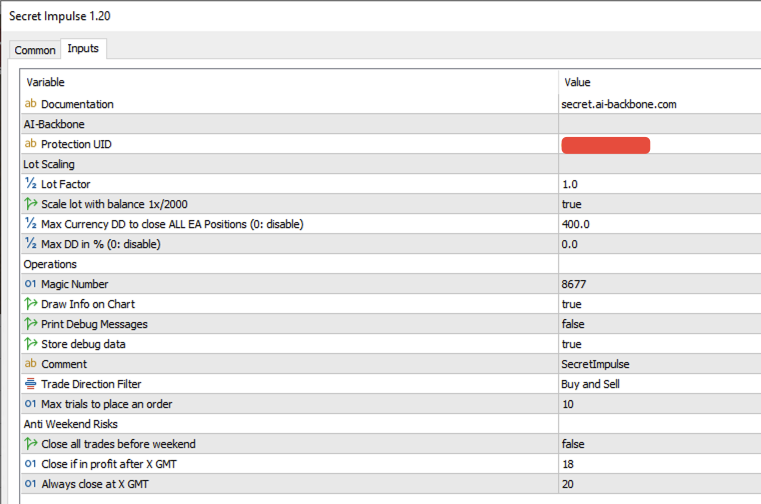Open the Store debug data value dropdown
The image size is (761, 504).
(574, 344)
